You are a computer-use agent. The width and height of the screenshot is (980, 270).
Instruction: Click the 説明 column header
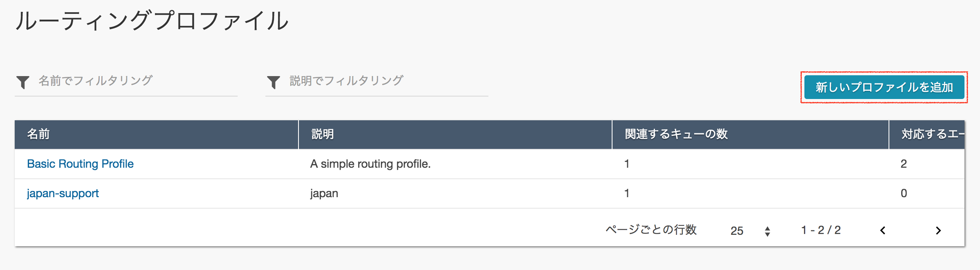321,135
